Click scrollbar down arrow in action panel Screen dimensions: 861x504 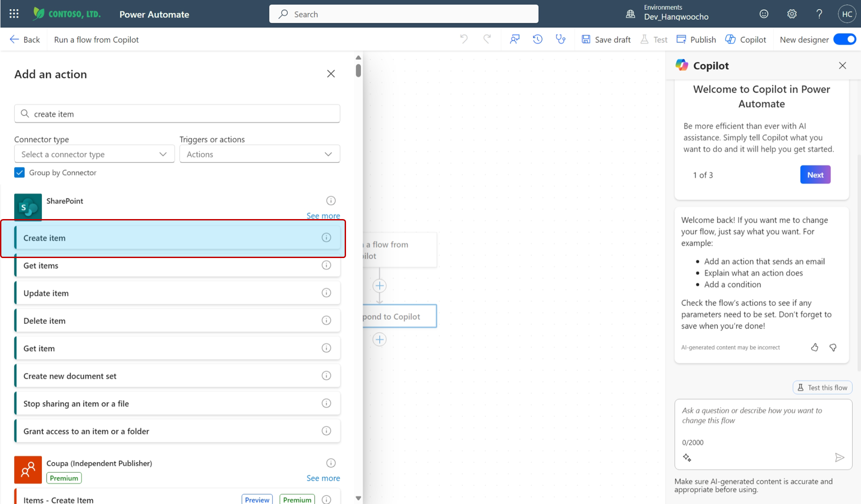(358, 498)
